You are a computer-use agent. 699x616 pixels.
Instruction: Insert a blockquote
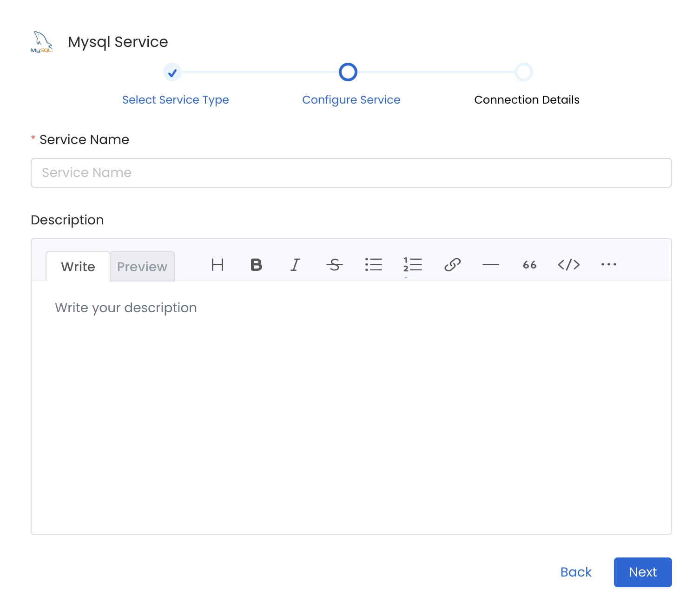[x=529, y=265]
